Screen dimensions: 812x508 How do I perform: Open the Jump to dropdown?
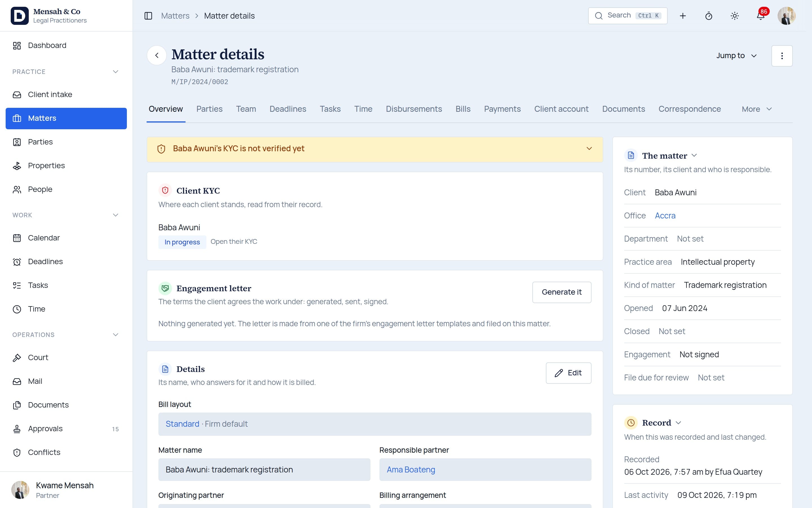click(x=736, y=56)
